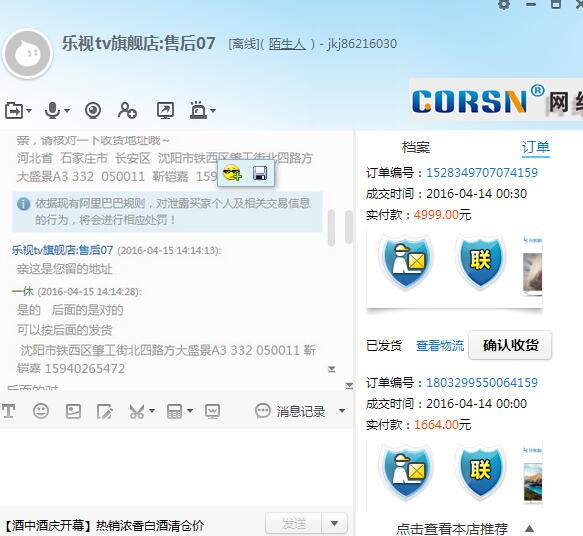Click sender name 乐视tv旗舰店:售后07 in chat
Image resolution: width=583 pixels, height=536 pixels.
click(x=62, y=250)
